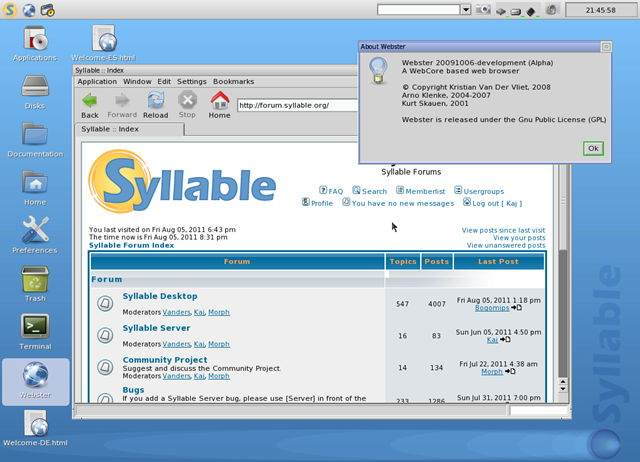Click the Bogomips user link
Image resolution: width=640 pixels, height=462 pixels.
[492, 308]
